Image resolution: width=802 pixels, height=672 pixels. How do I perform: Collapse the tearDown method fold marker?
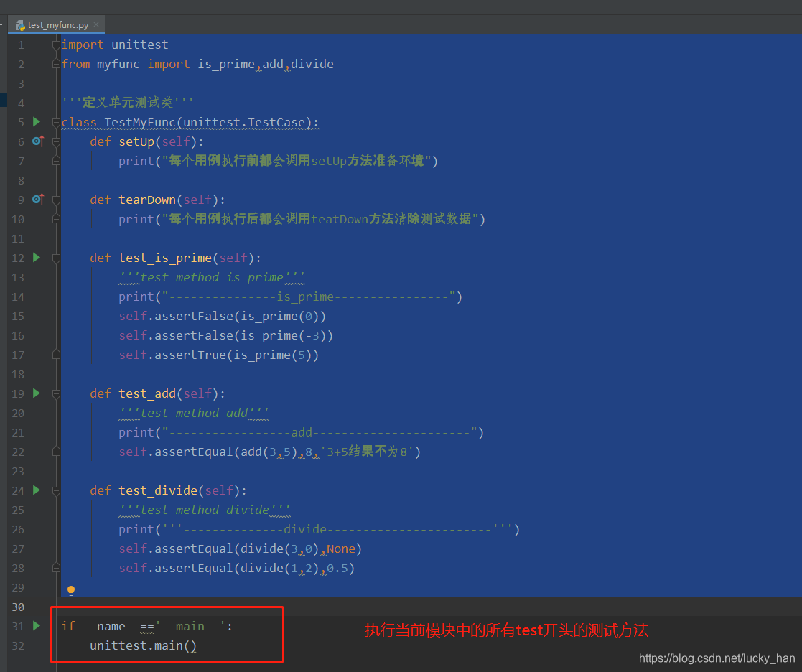[56, 200]
